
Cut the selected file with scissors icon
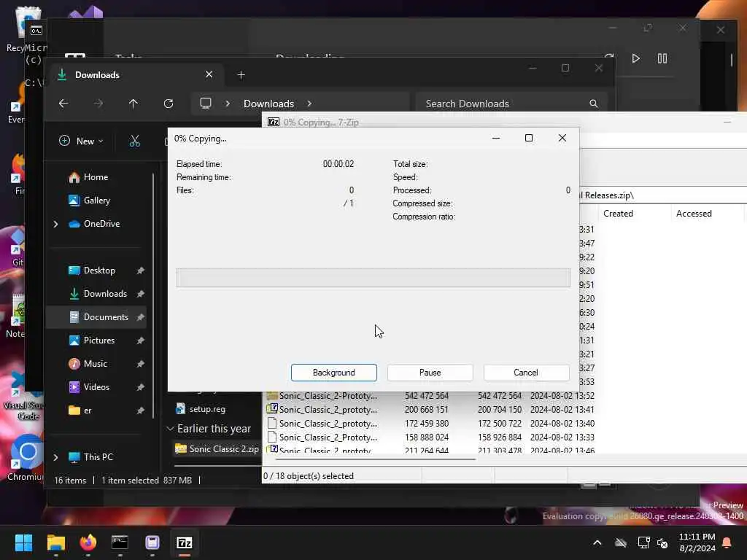(x=135, y=141)
